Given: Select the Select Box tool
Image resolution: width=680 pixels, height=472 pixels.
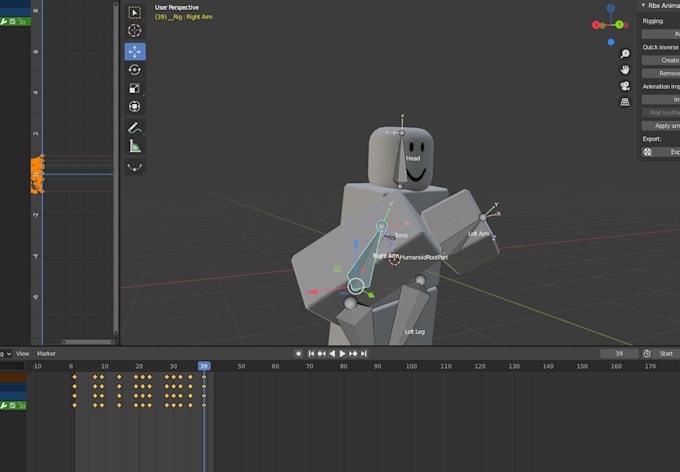Looking at the screenshot, I should 135,13.
